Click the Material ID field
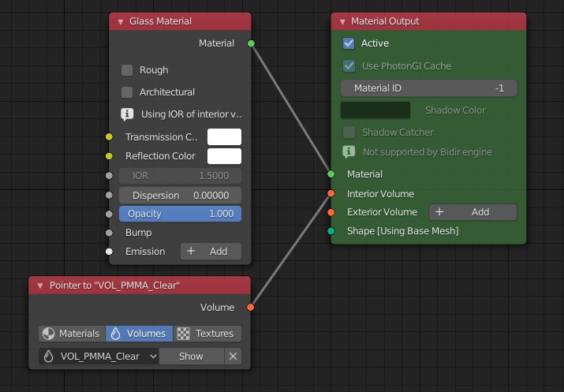564x392 pixels. click(428, 88)
